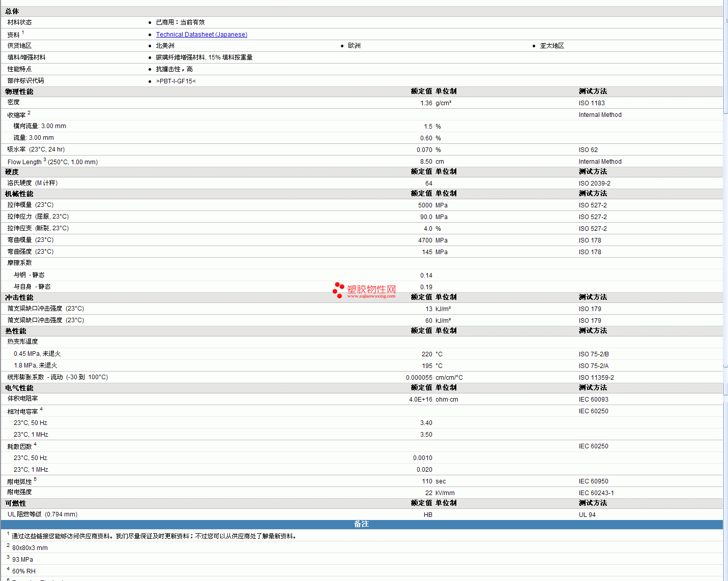Click the 塑胶物性网 watermark text
This screenshot has height=581, width=728.
pos(371,289)
